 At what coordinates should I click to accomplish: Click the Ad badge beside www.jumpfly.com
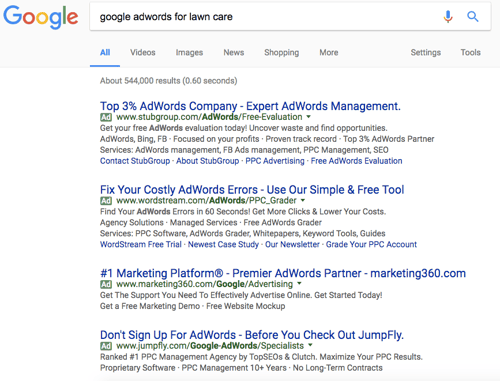coord(106,346)
